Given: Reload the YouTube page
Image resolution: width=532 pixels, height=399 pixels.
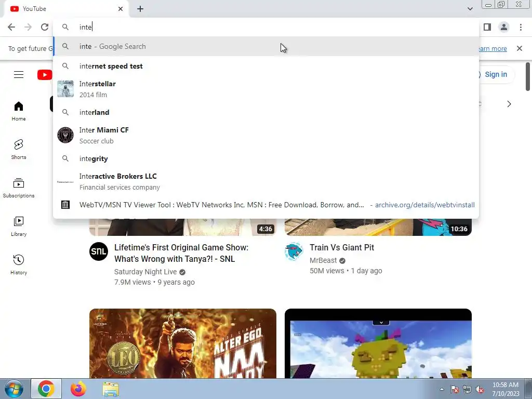Looking at the screenshot, I should click(45, 27).
